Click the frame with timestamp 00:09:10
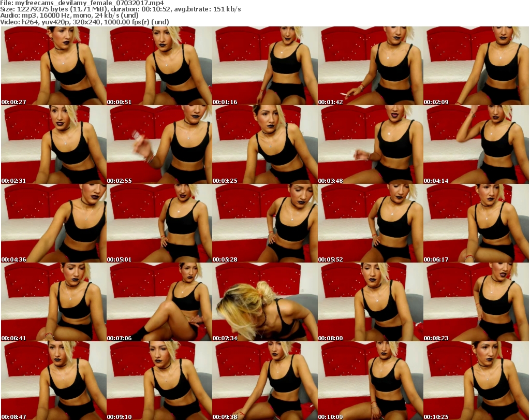This screenshot has width=530, height=420. pos(159,381)
